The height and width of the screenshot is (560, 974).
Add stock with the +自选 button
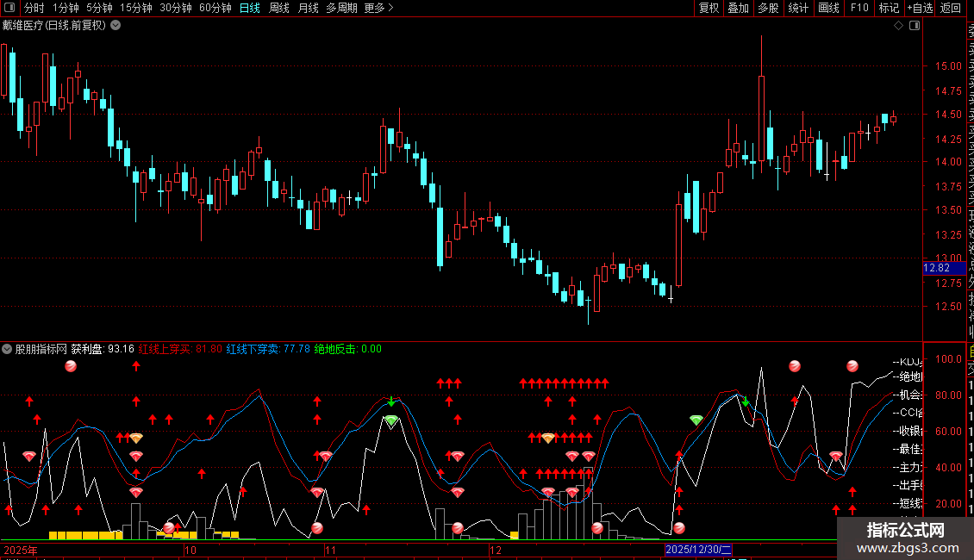pyautogui.click(x=920, y=8)
